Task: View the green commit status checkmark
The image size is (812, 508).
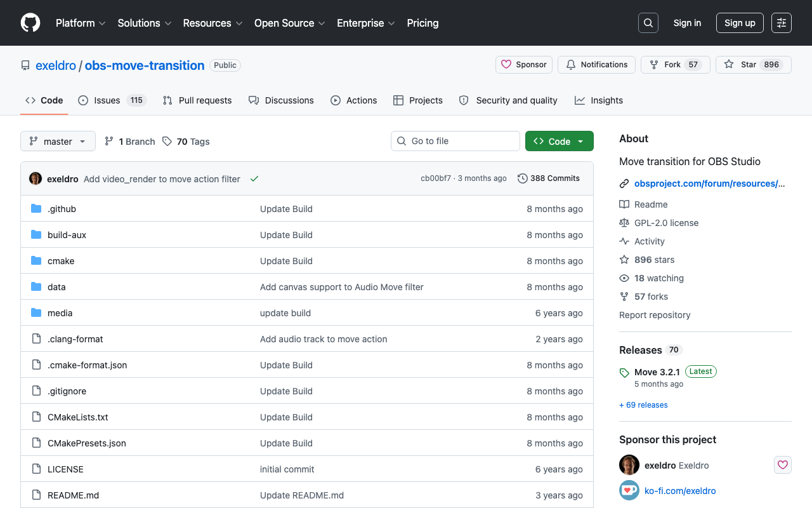Action: [254, 179]
